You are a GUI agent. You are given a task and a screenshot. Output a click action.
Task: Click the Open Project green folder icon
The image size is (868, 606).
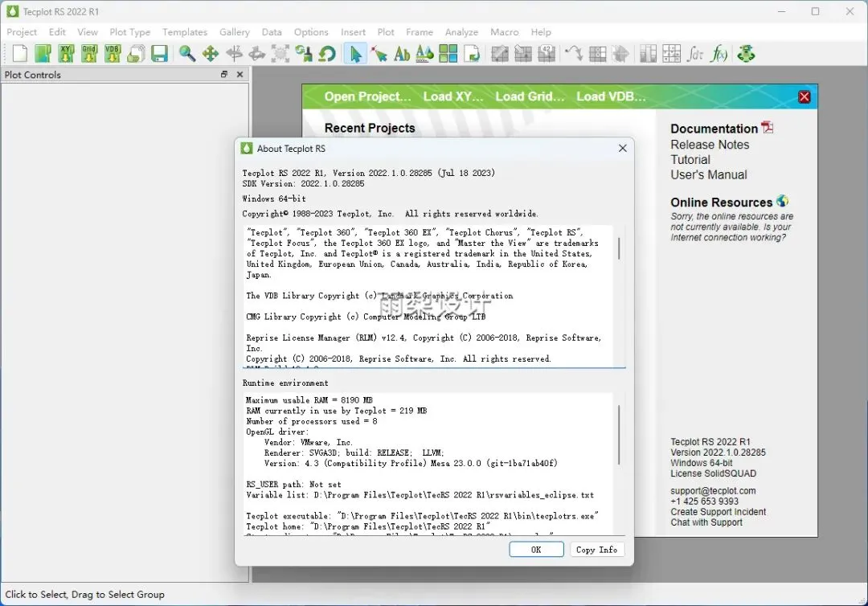pyautogui.click(x=43, y=54)
